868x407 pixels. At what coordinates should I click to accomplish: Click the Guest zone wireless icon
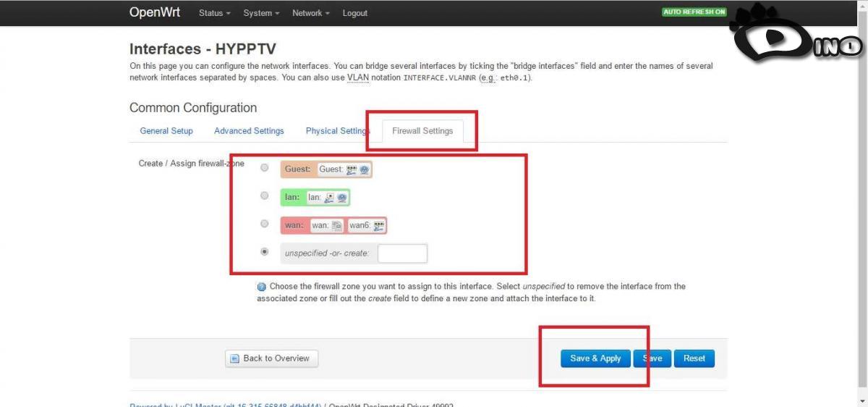point(364,169)
